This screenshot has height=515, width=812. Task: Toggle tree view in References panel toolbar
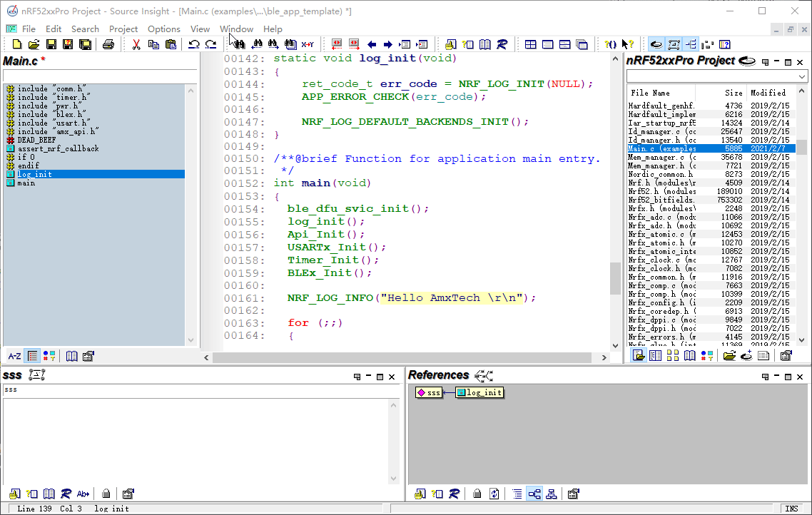pyautogui.click(x=534, y=494)
